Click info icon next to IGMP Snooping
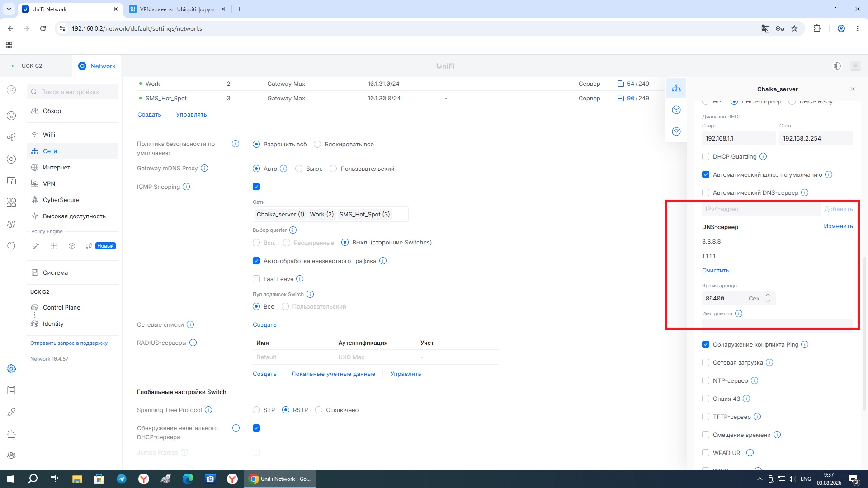 186,187
